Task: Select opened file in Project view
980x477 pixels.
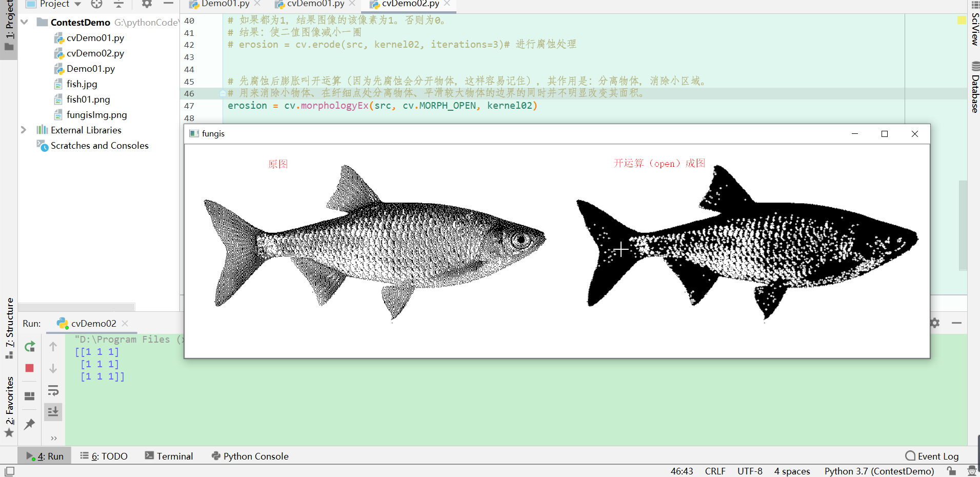Action: coord(96,4)
